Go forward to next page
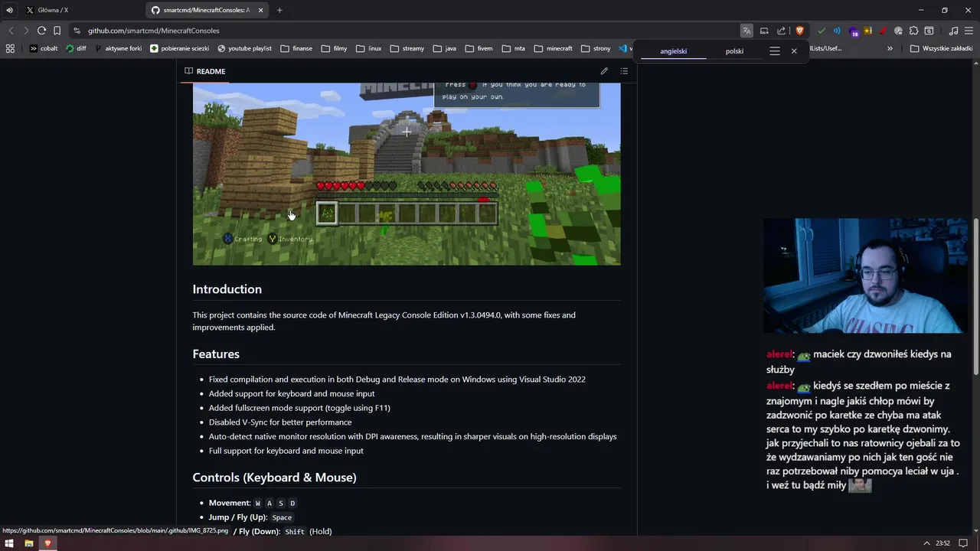The image size is (980, 551). coord(26,31)
